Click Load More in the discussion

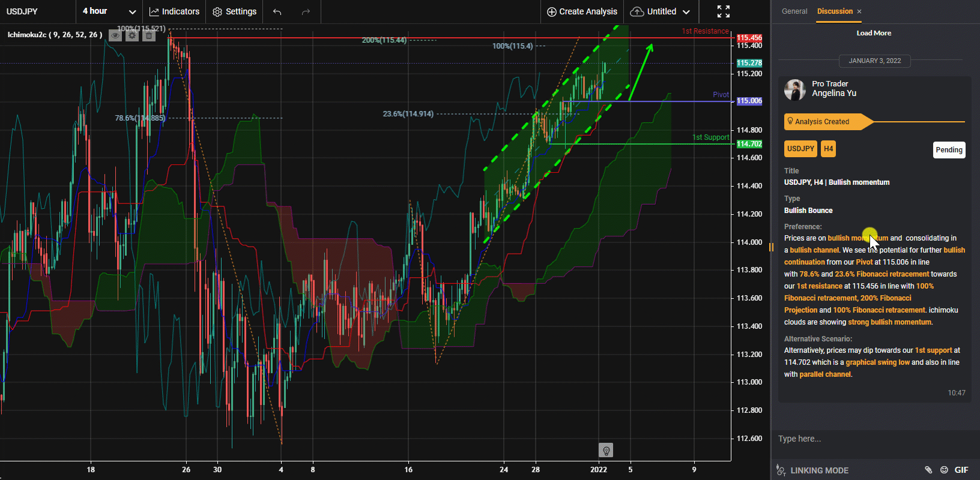pyautogui.click(x=874, y=33)
